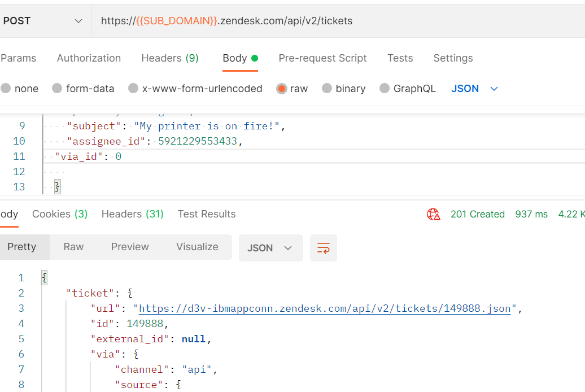Screen dimensions: 585x392
Task: View the response Cookies (3) tab
Action: [x=60, y=214]
